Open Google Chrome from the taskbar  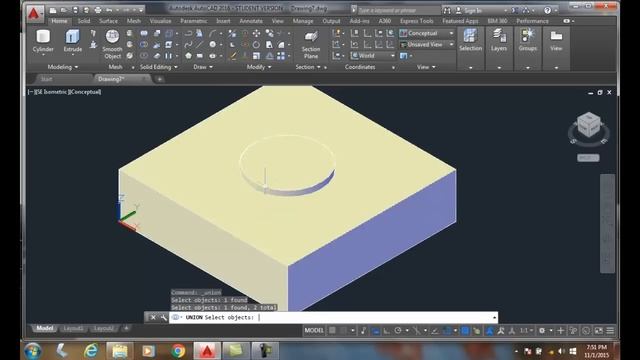coord(178,351)
